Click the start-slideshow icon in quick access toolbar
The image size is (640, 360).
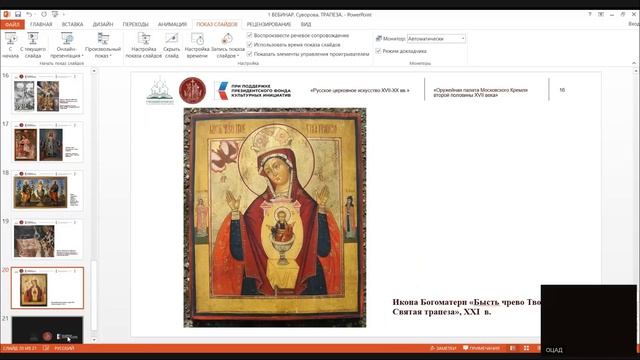[x=55, y=14]
